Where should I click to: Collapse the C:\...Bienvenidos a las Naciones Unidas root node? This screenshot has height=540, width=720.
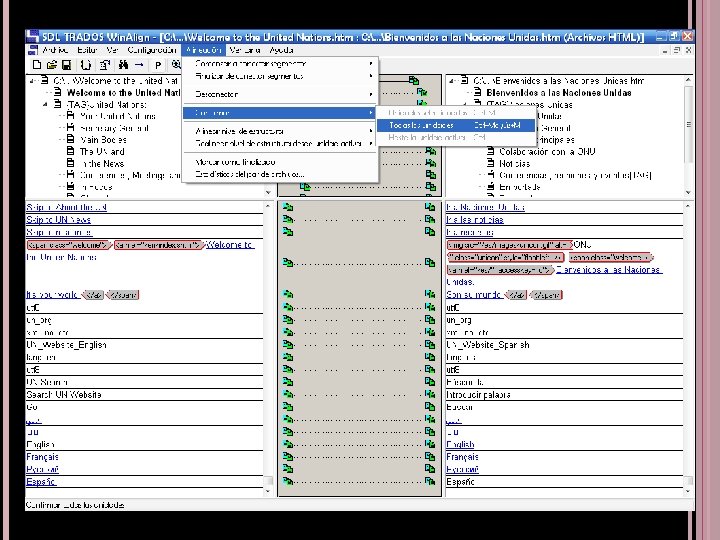452,81
